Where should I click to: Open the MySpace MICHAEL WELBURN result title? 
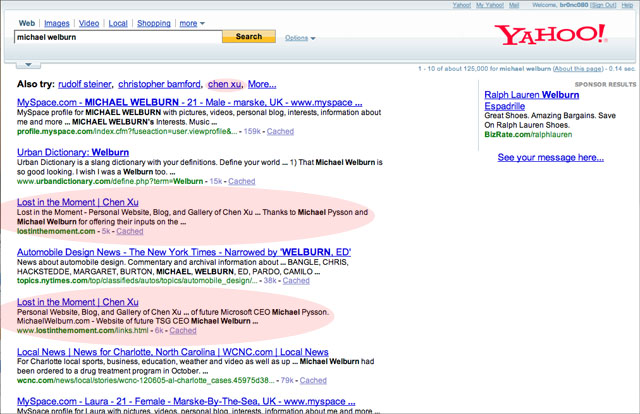[189, 102]
